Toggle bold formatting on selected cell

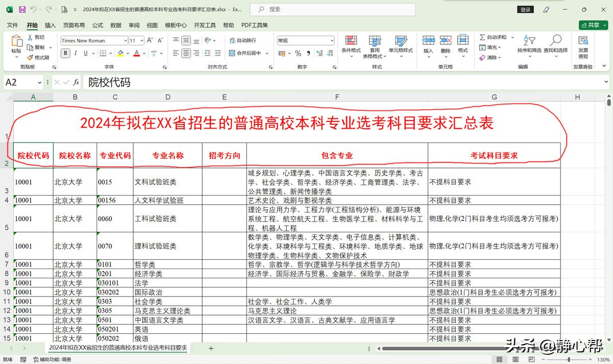[65, 53]
